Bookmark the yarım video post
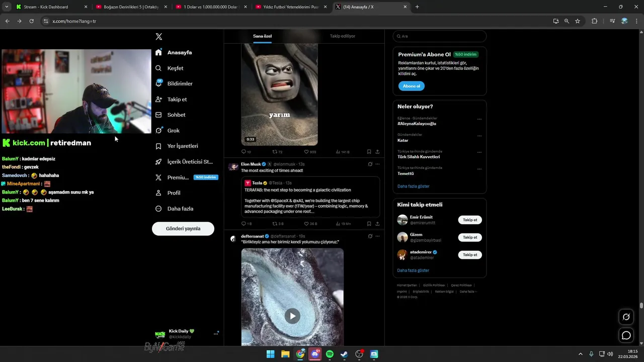The image size is (644, 362). tap(369, 152)
